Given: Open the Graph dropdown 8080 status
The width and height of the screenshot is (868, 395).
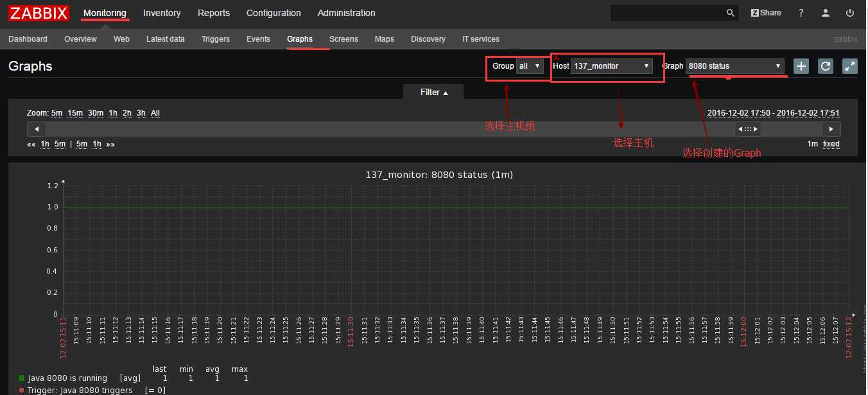Looking at the screenshot, I should click(x=735, y=66).
